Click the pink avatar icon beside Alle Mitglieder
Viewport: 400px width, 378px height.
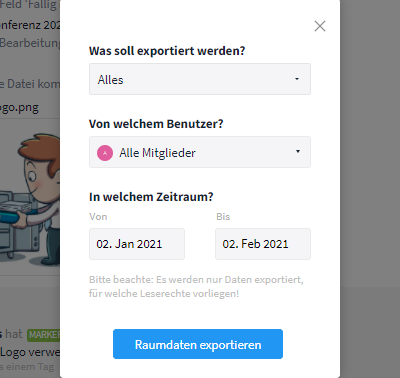[105, 153]
